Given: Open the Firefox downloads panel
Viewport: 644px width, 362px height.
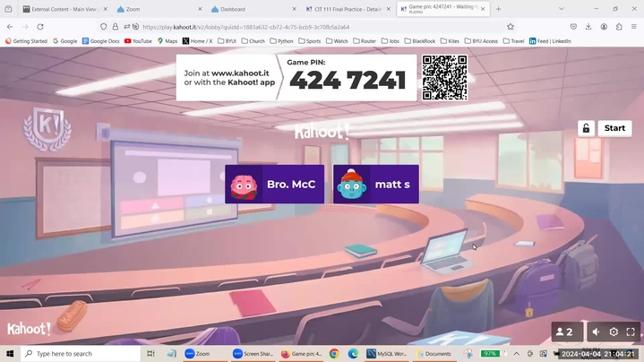Looking at the screenshot, I should click(588, 27).
